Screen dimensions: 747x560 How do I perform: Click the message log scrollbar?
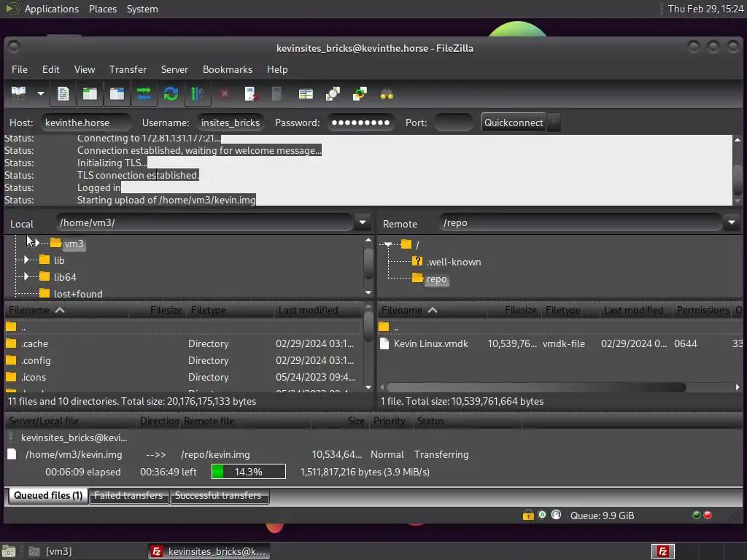(738, 179)
